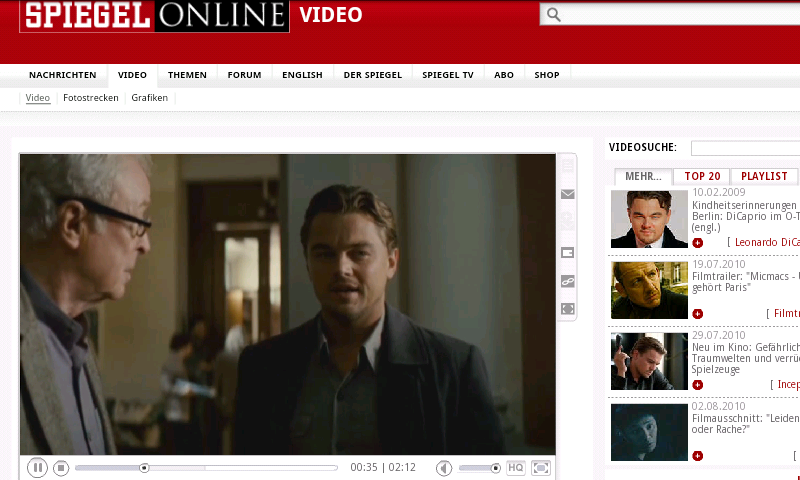Open the embed/window icon beside the player
This screenshot has width=800, height=480.
click(567, 252)
